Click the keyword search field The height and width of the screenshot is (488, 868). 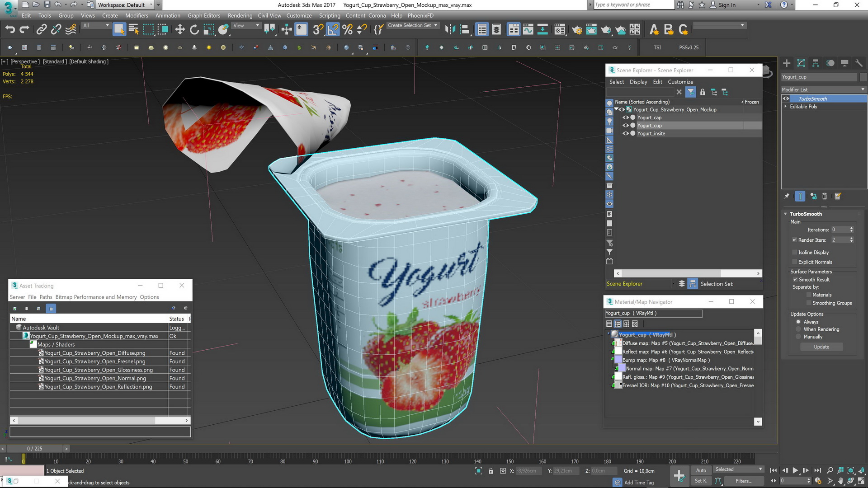tap(633, 5)
